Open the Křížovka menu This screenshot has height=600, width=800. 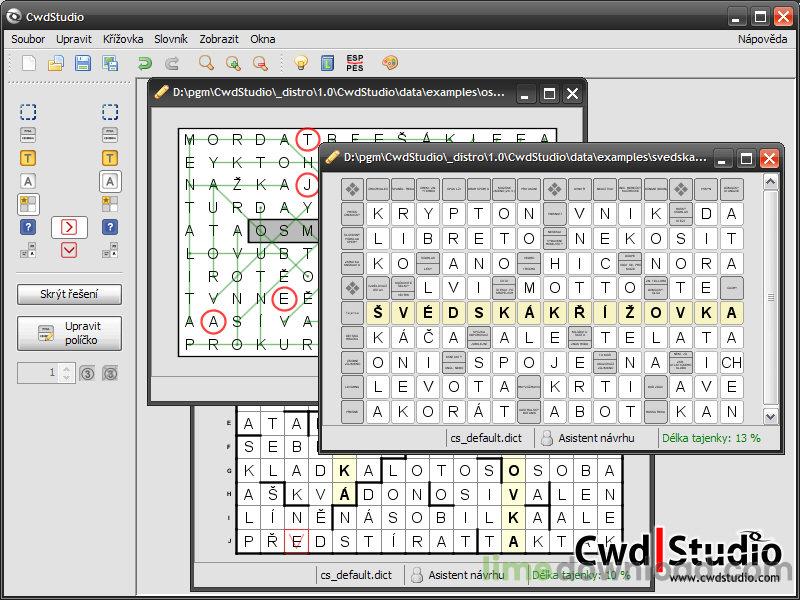tap(124, 39)
